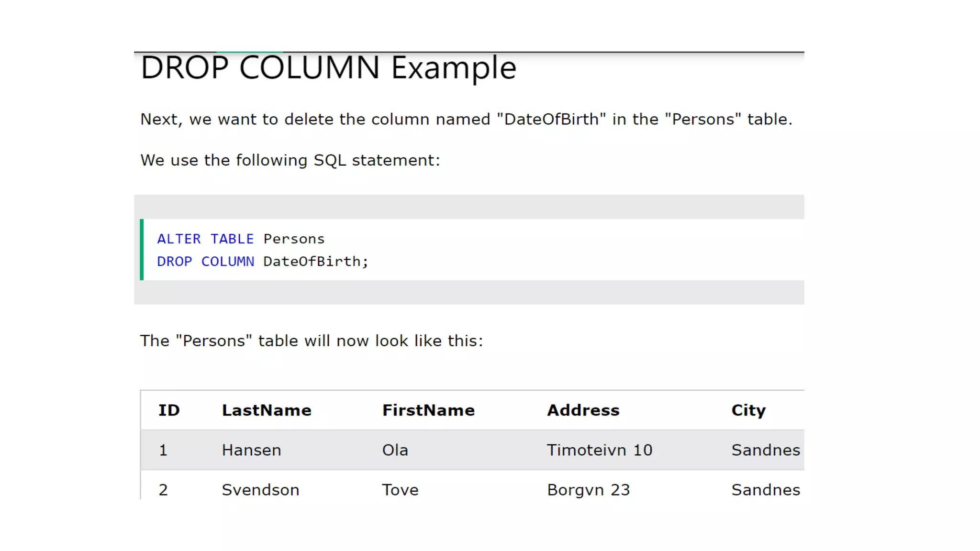
Task: Click the 'Sandnes' city cell in Svendson row
Action: point(766,490)
